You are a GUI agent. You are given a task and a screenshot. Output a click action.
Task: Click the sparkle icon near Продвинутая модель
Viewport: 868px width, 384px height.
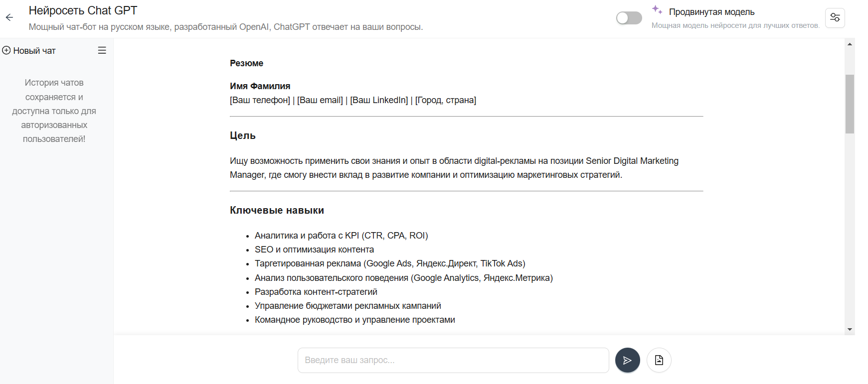coord(657,9)
